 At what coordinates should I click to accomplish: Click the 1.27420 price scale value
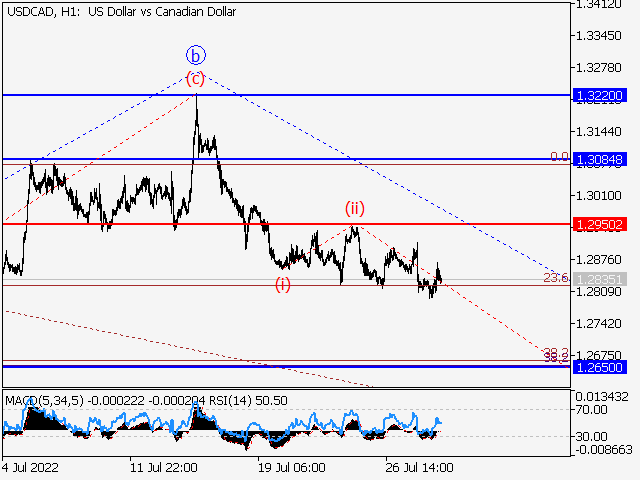[x=598, y=324]
